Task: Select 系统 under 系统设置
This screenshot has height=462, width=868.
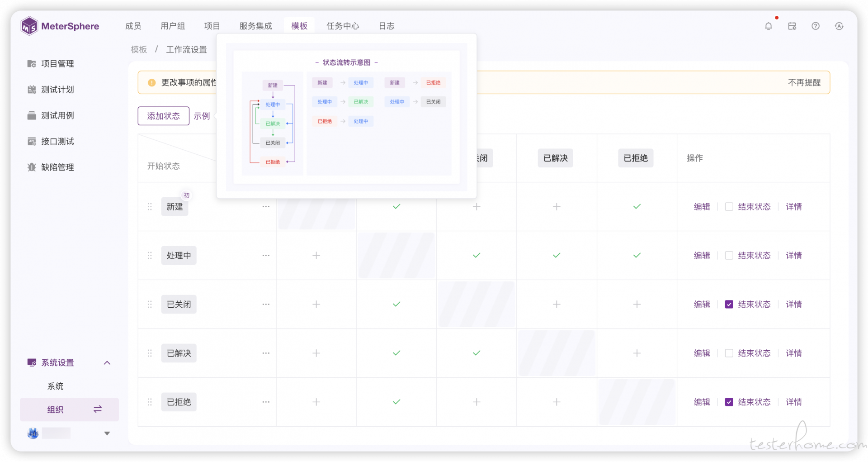Action: (x=56, y=386)
